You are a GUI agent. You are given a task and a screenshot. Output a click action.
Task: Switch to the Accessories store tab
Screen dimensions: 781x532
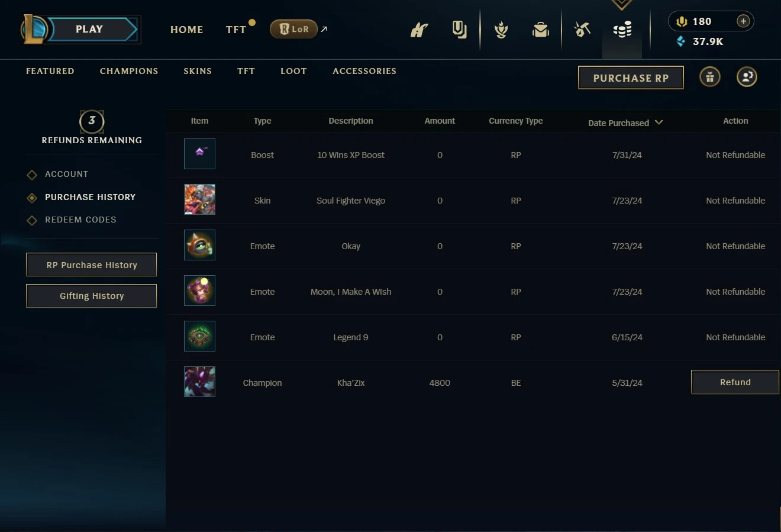click(x=364, y=71)
